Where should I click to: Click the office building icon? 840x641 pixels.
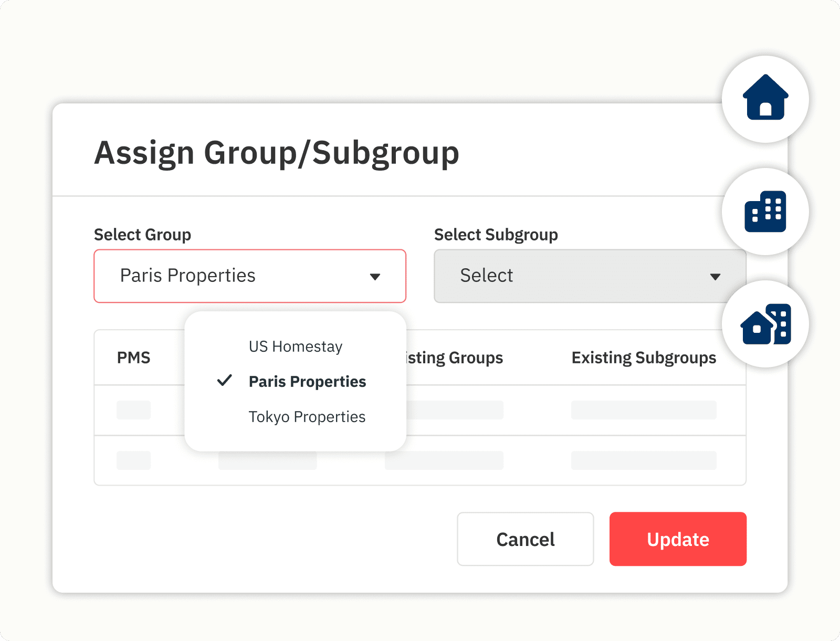click(x=765, y=212)
